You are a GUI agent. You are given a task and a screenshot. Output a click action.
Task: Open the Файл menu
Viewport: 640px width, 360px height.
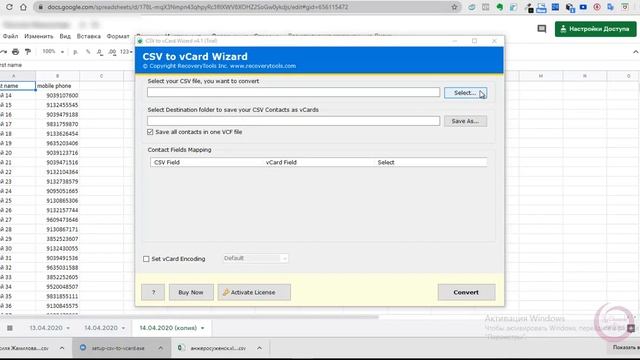pyautogui.click(x=10, y=36)
